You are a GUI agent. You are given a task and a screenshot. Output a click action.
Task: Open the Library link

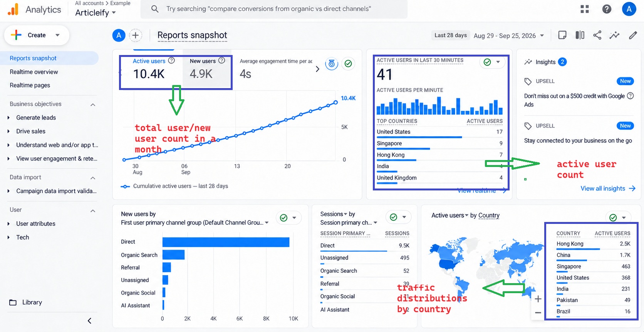[x=32, y=302]
